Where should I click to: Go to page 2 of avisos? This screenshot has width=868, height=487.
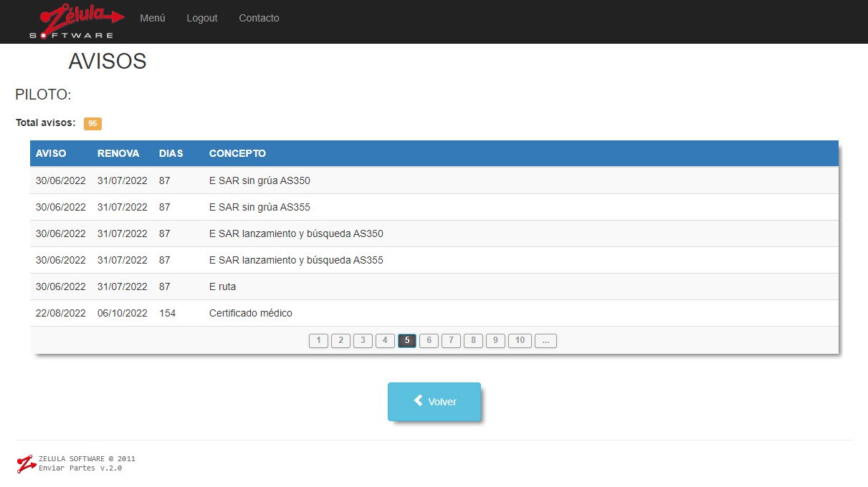coord(340,341)
